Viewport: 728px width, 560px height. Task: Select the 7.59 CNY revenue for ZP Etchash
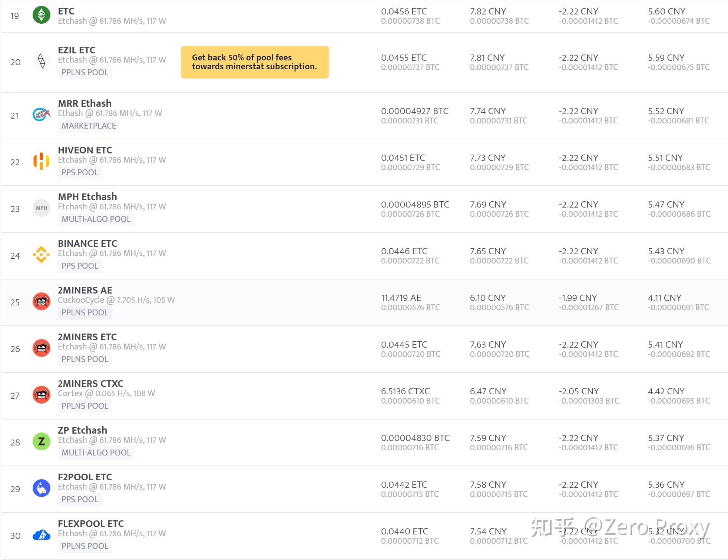coord(488,438)
